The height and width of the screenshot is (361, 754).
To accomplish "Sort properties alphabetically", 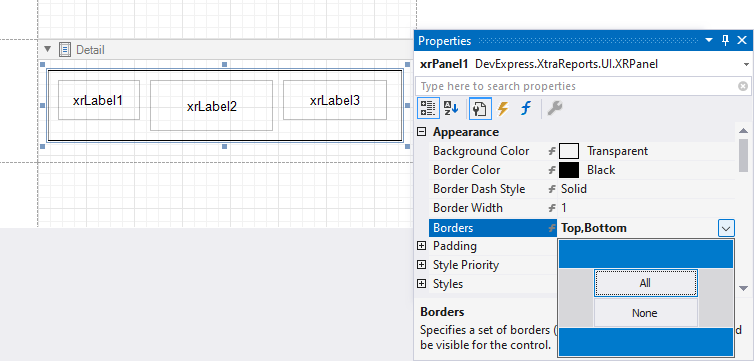I will (451, 109).
